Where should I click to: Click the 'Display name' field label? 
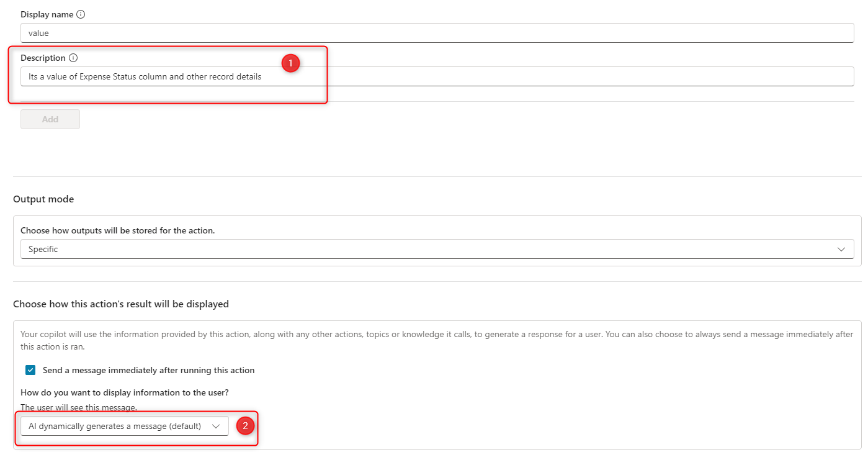47,14
